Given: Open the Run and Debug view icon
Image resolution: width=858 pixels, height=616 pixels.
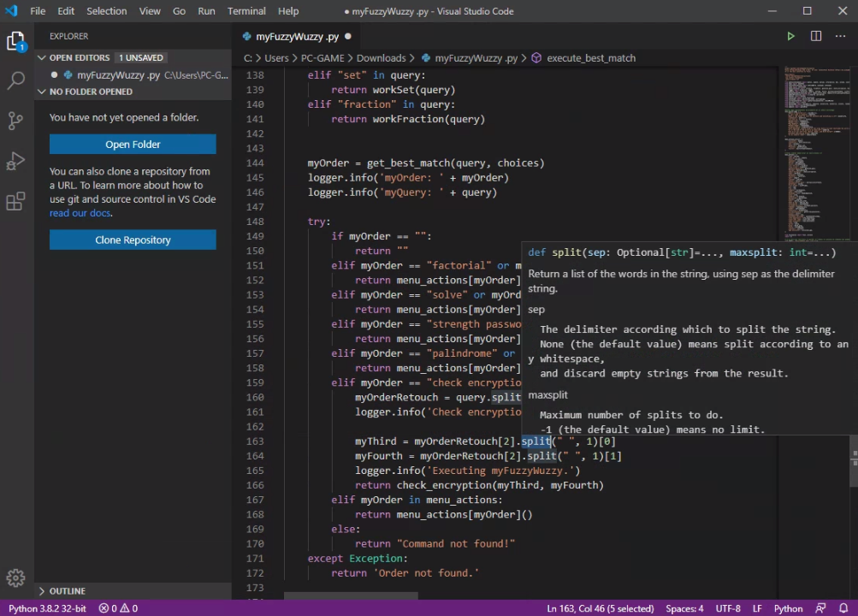Looking at the screenshot, I should (x=17, y=160).
